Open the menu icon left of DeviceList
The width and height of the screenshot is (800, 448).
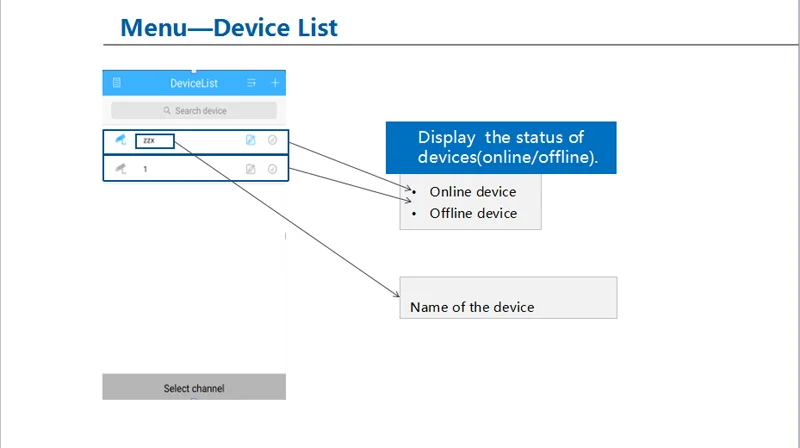[x=116, y=83]
